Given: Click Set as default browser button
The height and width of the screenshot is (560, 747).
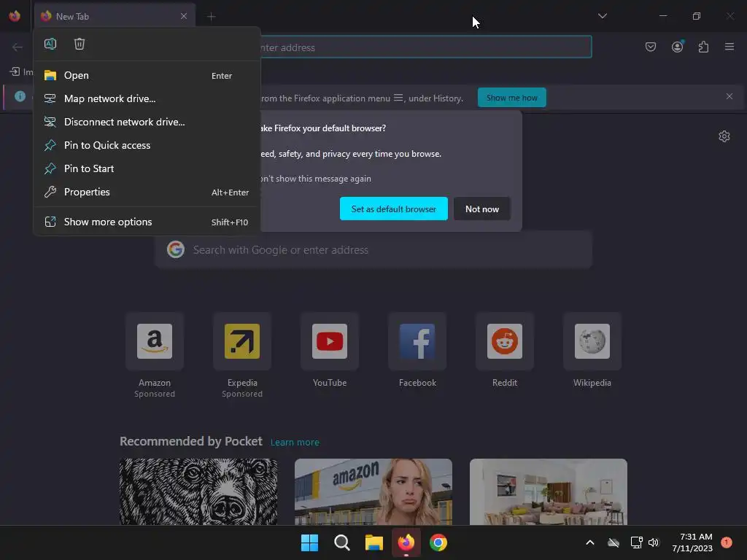Looking at the screenshot, I should tap(393, 209).
